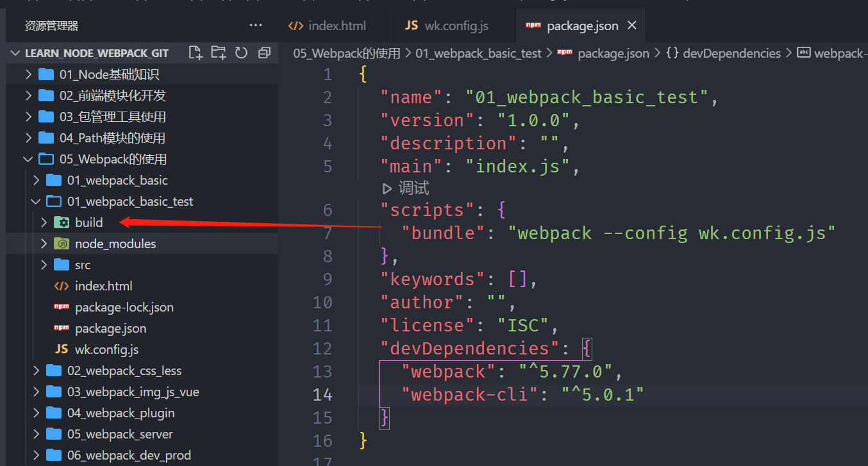The image size is (868, 466).
Task: Open wk.config.js from the file tree
Action: coord(106,349)
